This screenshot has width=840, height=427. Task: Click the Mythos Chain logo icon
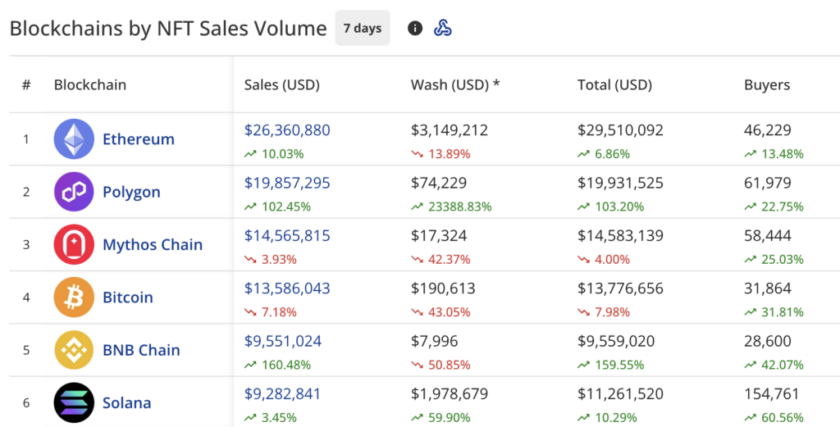[73, 245]
